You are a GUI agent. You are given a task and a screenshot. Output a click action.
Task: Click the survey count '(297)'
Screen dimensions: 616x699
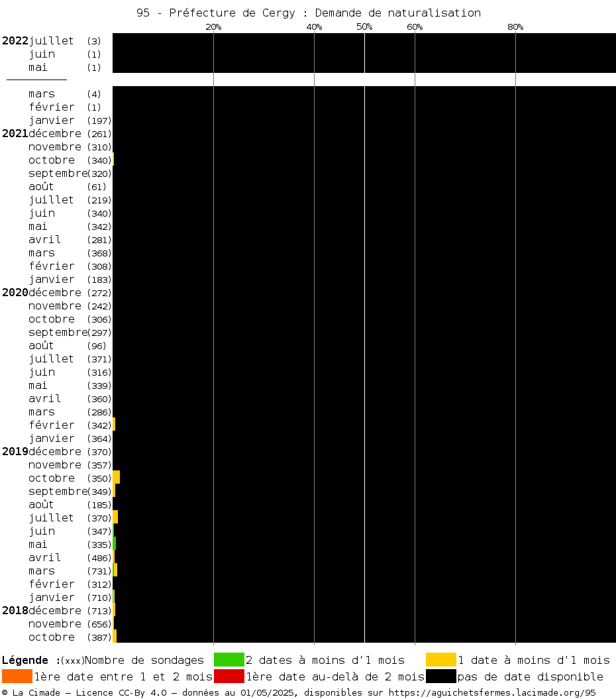(99, 333)
